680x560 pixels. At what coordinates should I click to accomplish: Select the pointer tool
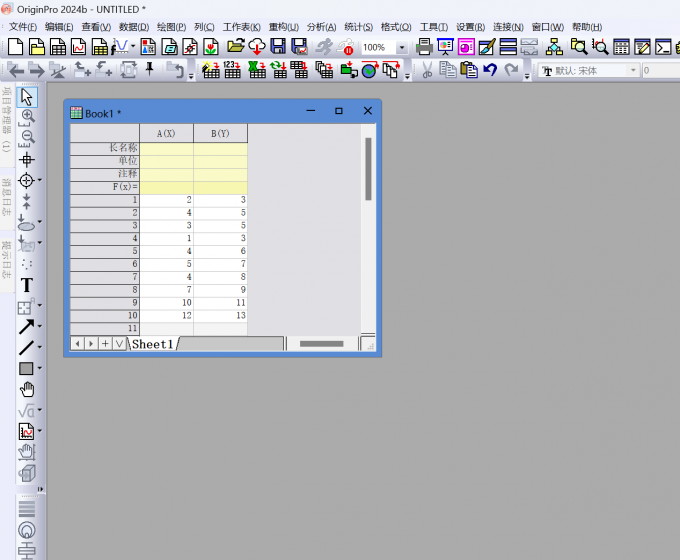(27, 97)
